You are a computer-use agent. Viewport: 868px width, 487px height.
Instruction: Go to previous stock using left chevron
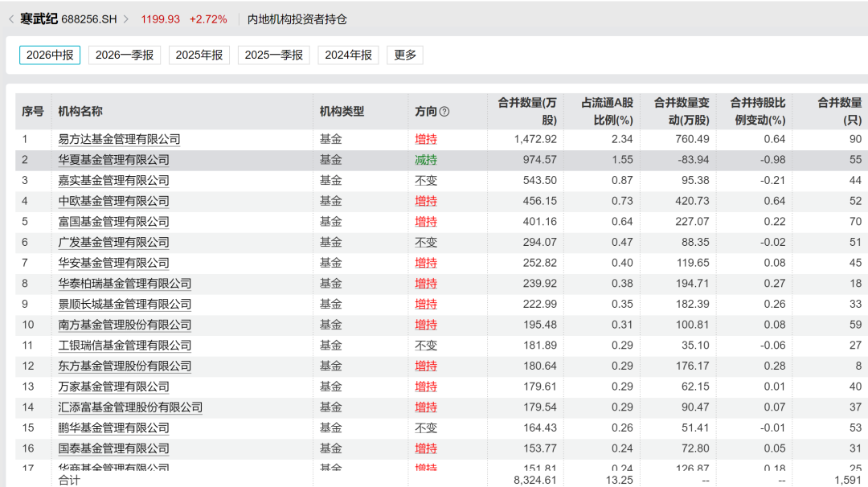point(11,19)
